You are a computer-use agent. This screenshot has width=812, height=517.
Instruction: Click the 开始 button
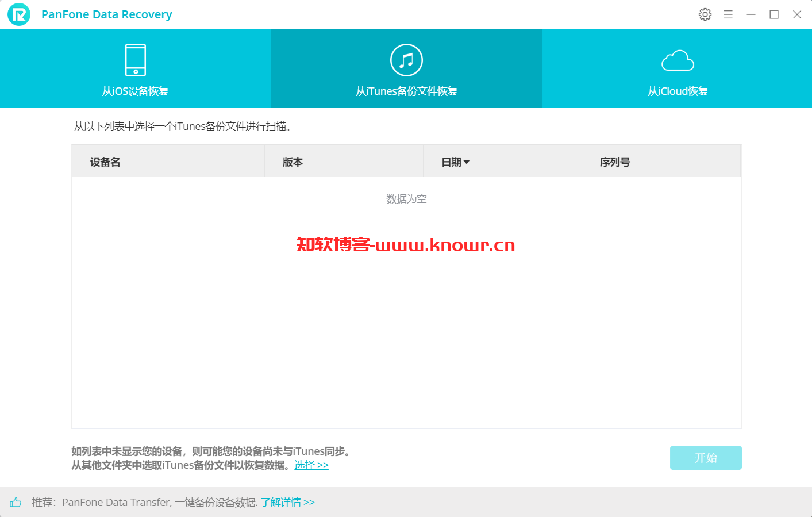point(706,458)
